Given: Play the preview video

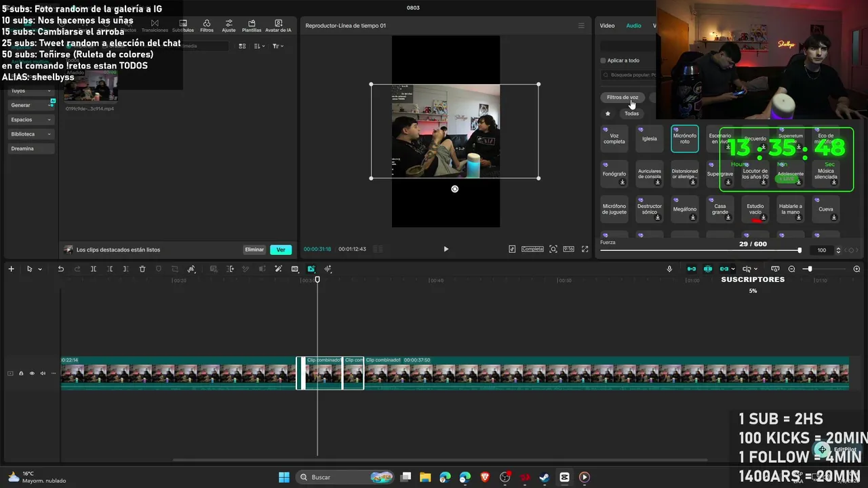Looking at the screenshot, I should (446, 249).
